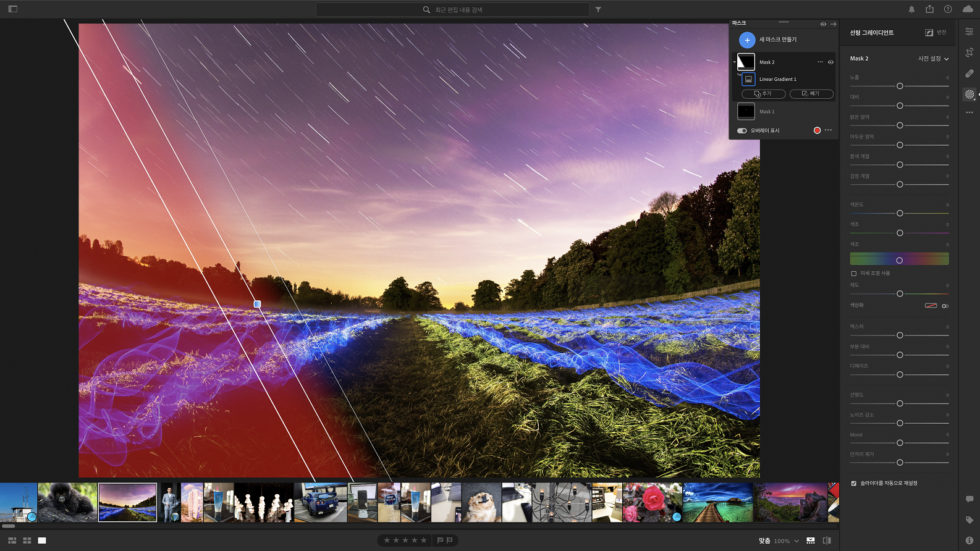Screen dimensions: 980x551
Task: Select the Mask 1 row
Action: click(784, 111)
